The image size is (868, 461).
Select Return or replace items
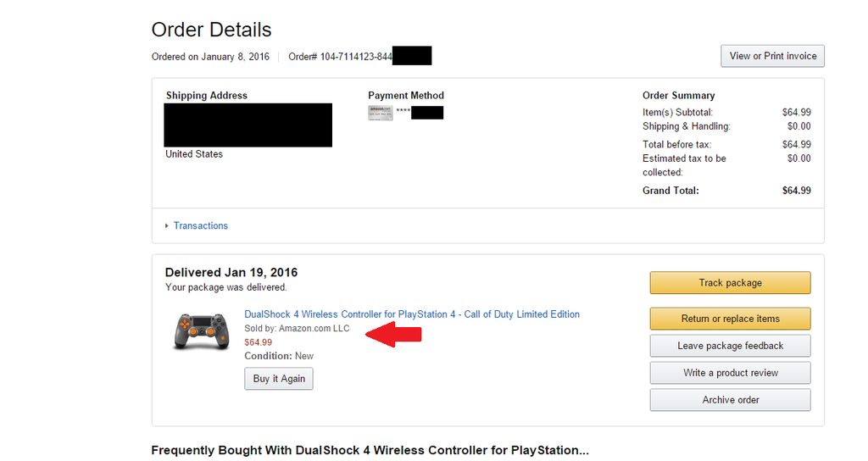click(730, 319)
